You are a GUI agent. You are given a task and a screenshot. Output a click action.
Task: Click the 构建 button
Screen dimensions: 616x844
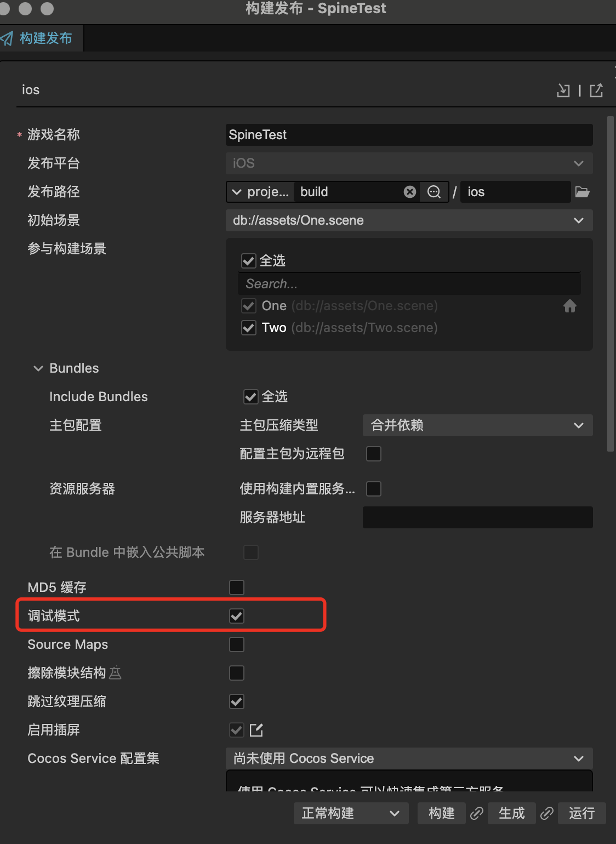pyautogui.click(x=442, y=813)
